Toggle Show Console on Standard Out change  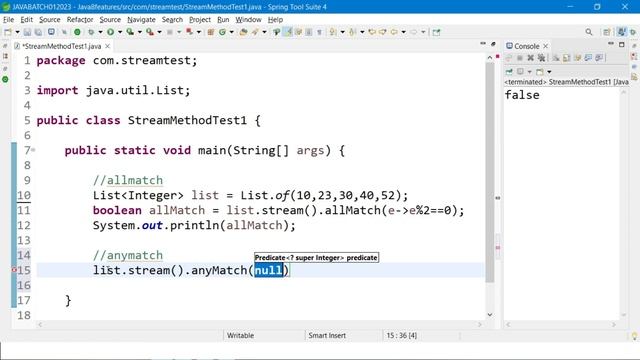pyautogui.click(x=588, y=58)
